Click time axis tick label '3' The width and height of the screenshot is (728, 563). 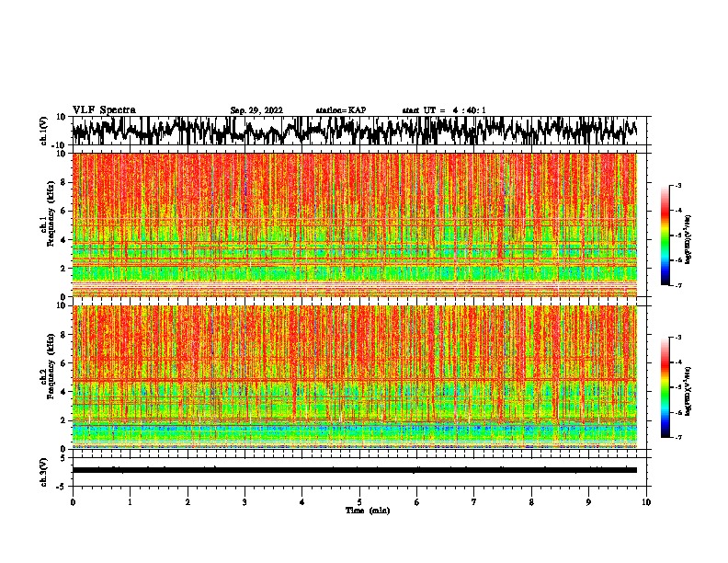pos(245,502)
